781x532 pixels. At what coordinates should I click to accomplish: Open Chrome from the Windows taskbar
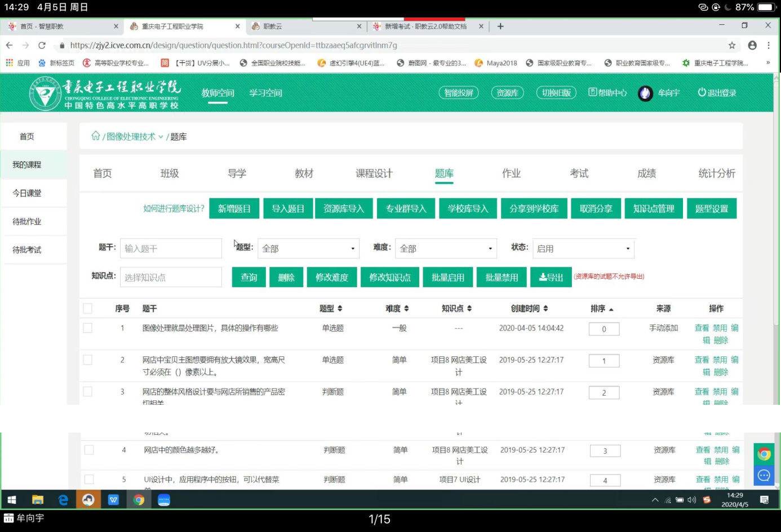coord(139,500)
